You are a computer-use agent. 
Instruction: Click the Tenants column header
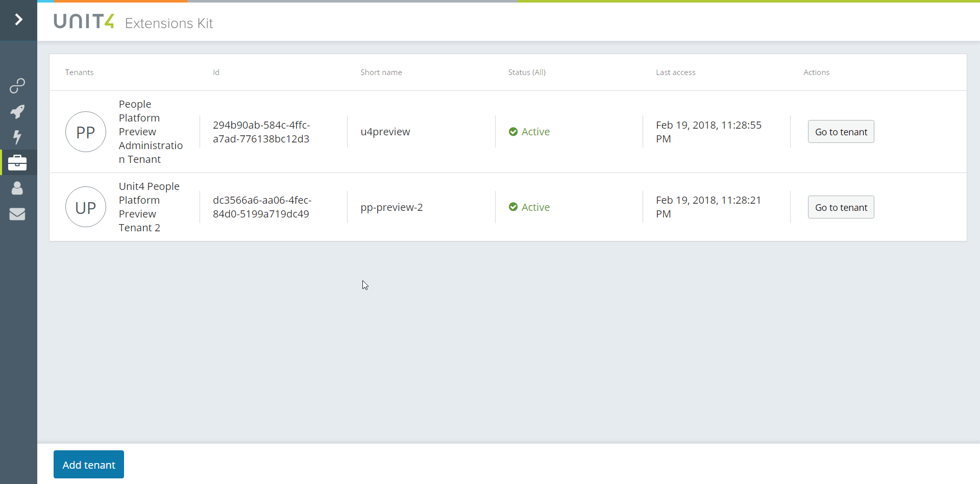(x=79, y=72)
